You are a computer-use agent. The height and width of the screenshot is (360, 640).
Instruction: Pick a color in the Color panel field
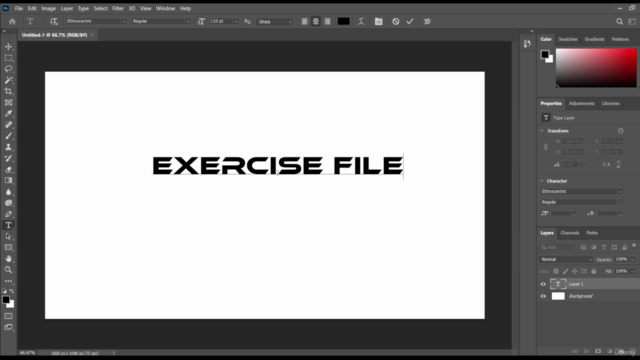coord(596,68)
